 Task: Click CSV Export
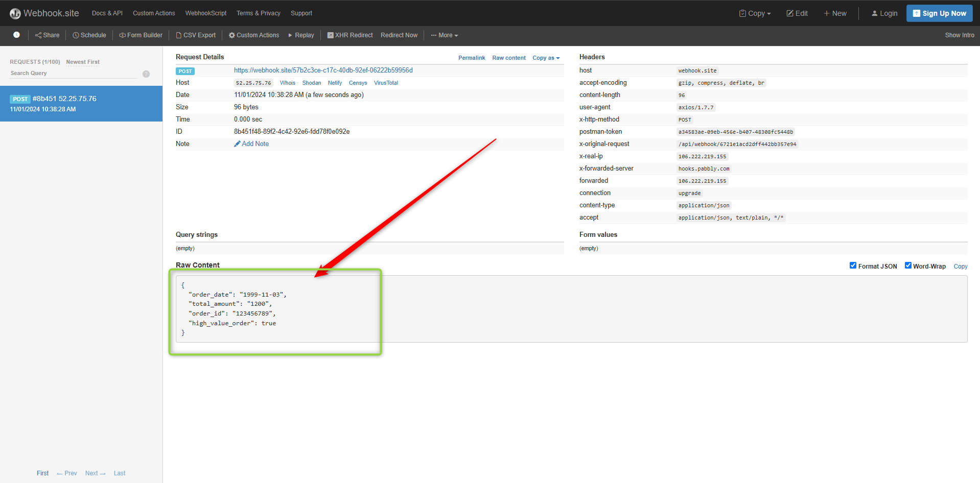[196, 35]
